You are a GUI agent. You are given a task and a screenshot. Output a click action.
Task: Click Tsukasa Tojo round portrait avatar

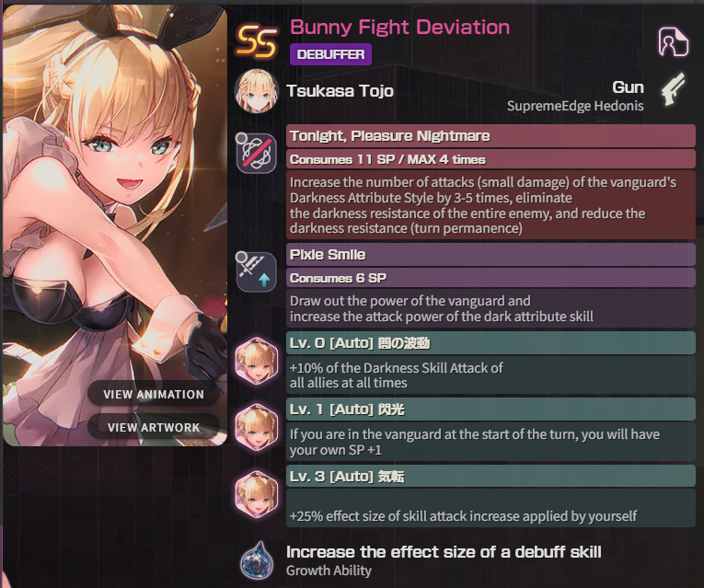pyautogui.click(x=257, y=91)
